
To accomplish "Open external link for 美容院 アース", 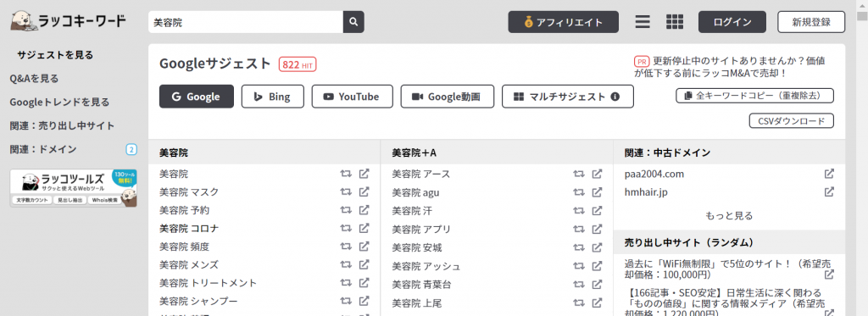I will coord(597,174).
